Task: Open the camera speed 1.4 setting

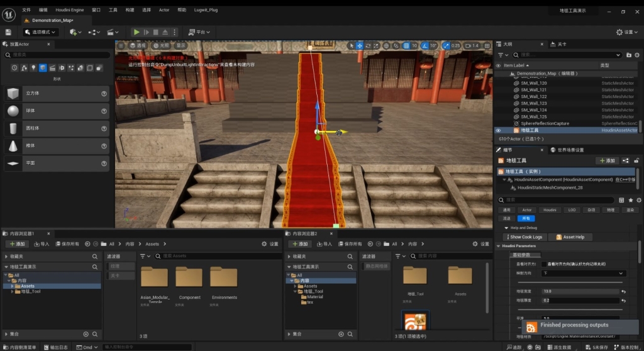Action: pos(472,46)
